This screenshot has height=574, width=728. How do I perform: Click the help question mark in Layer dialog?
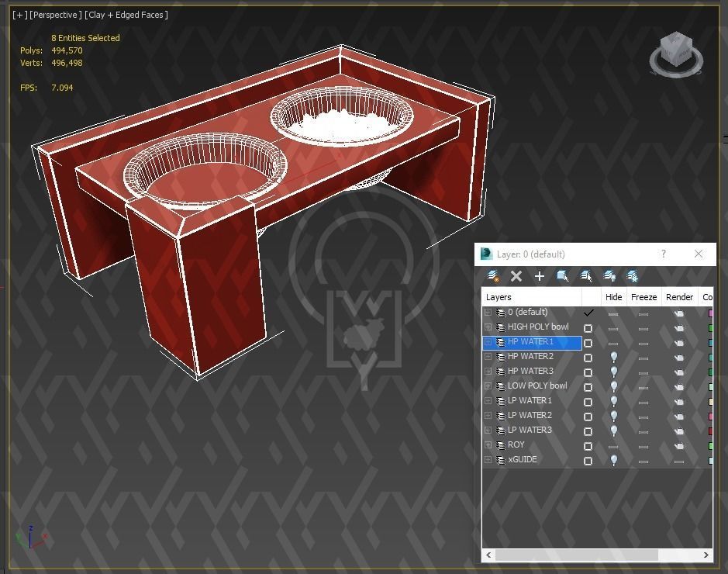click(x=664, y=254)
